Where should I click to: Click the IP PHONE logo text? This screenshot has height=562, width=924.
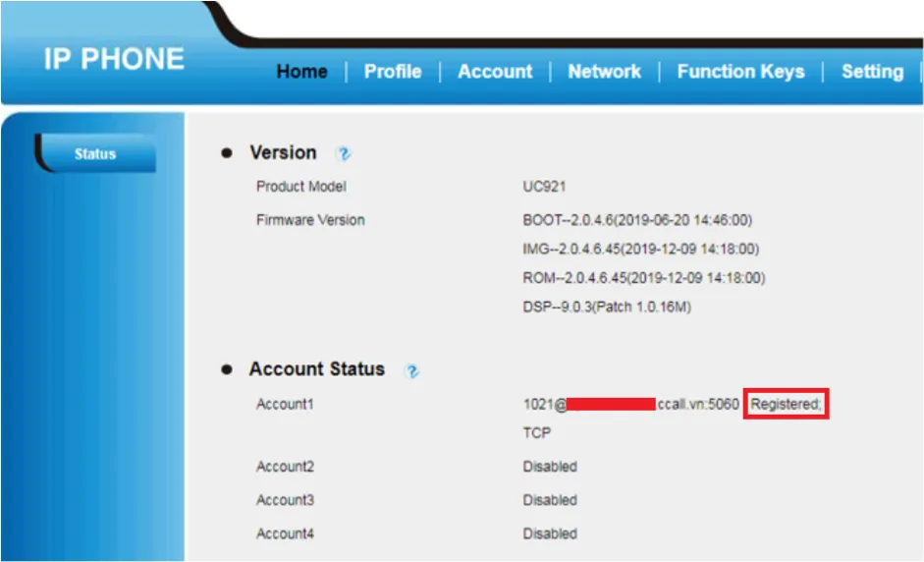pos(114,59)
